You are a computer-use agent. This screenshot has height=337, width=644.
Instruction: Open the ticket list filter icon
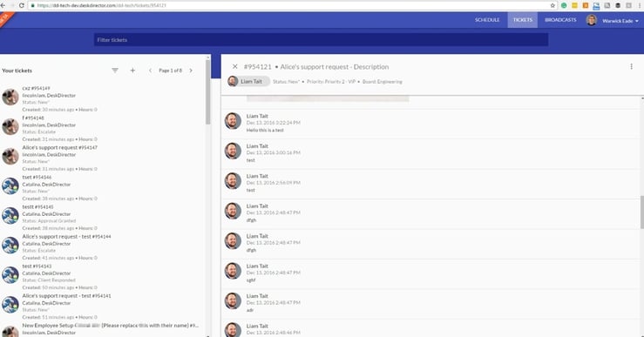tap(115, 71)
